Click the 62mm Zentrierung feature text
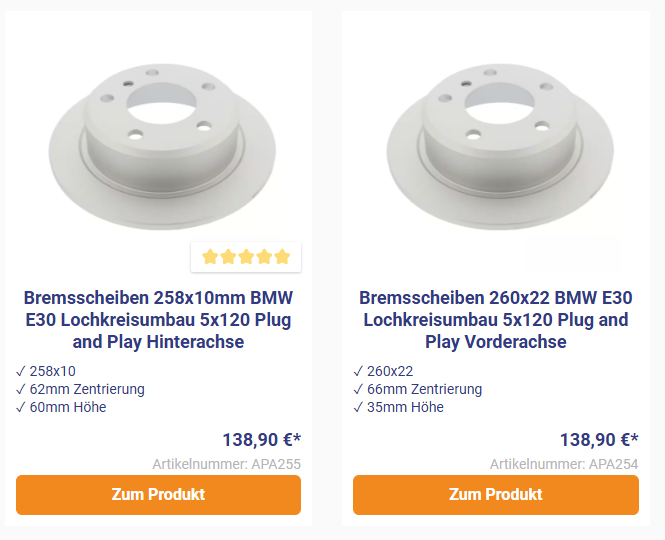 [87, 389]
